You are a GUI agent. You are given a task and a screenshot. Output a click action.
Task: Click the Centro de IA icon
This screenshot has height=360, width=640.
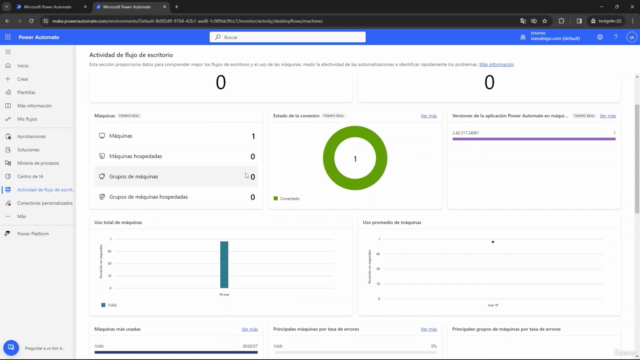(8, 176)
